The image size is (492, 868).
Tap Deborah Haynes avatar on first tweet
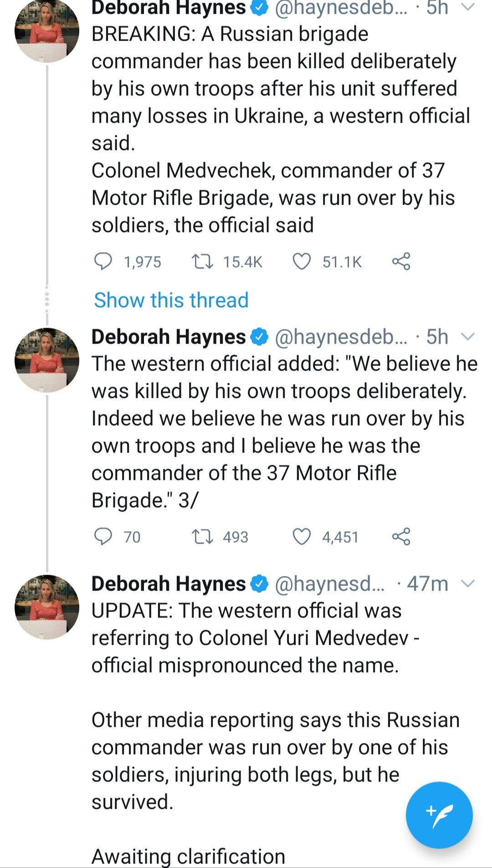coord(46,30)
